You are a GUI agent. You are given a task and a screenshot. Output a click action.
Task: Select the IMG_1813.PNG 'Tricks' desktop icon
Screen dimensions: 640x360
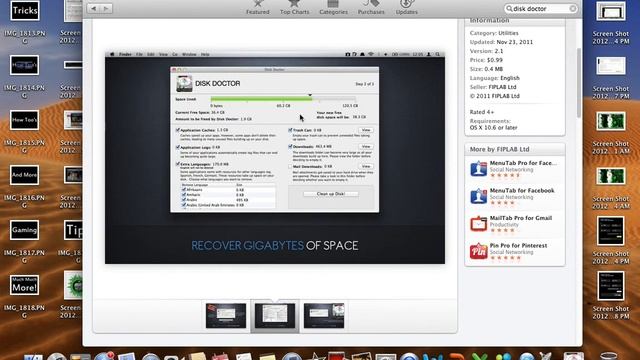pyautogui.click(x=24, y=11)
